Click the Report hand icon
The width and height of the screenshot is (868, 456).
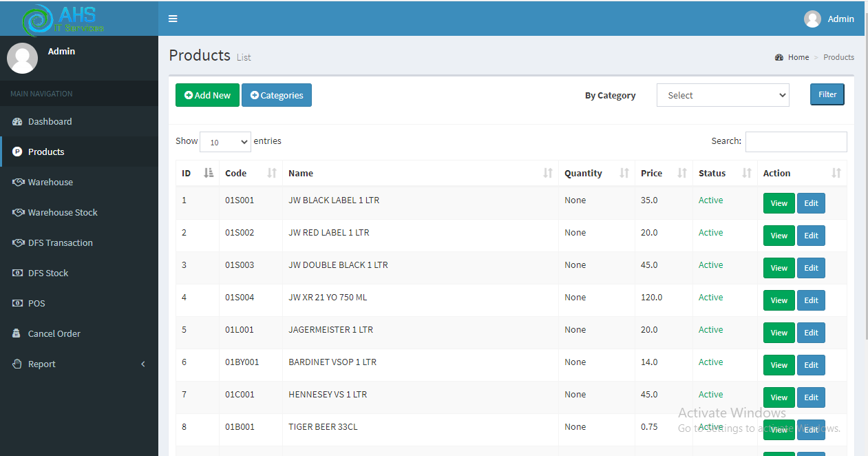coord(17,364)
